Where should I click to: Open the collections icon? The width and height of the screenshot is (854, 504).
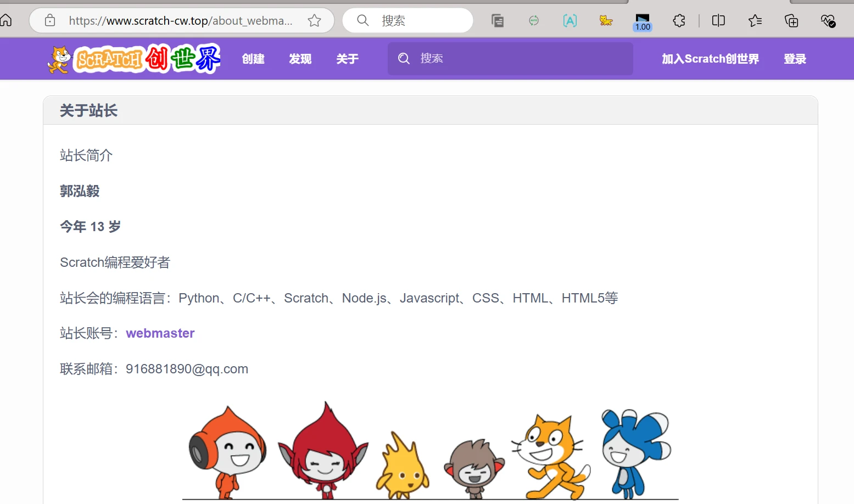(791, 21)
